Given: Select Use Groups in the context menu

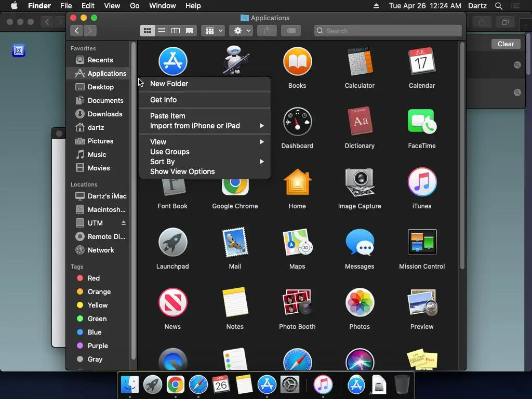Looking at the screenshot, I should tap(205, 152).
